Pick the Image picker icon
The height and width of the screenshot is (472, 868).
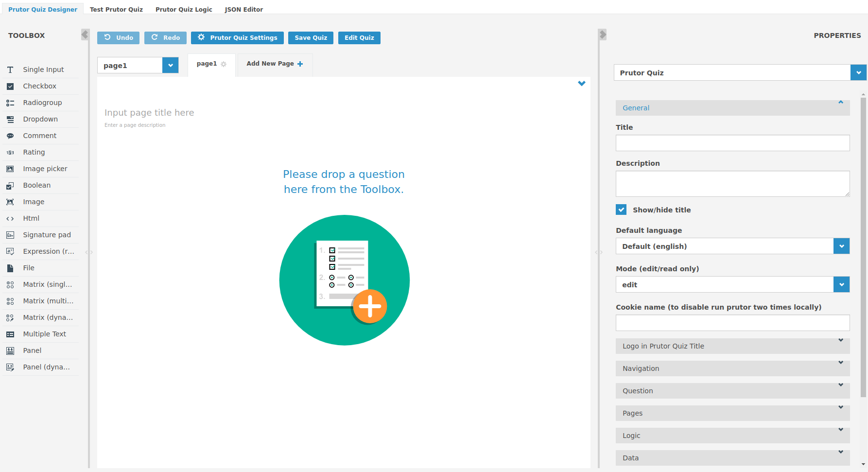[10, 169]
